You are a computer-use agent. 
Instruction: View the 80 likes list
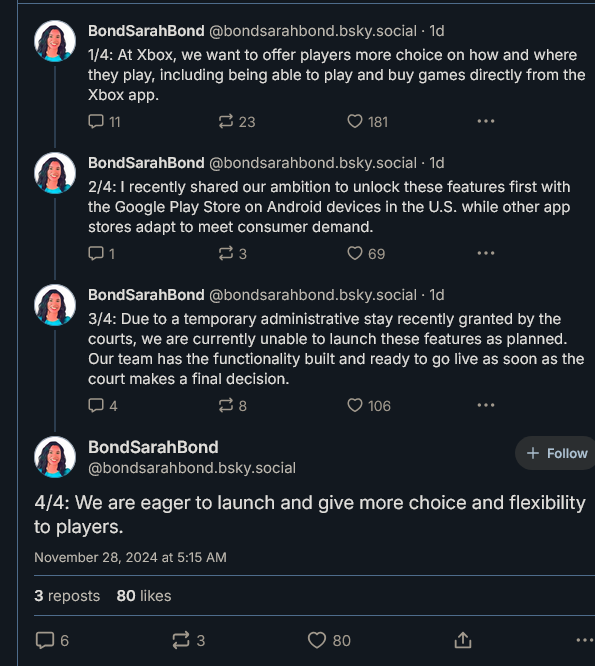point(144,596)
